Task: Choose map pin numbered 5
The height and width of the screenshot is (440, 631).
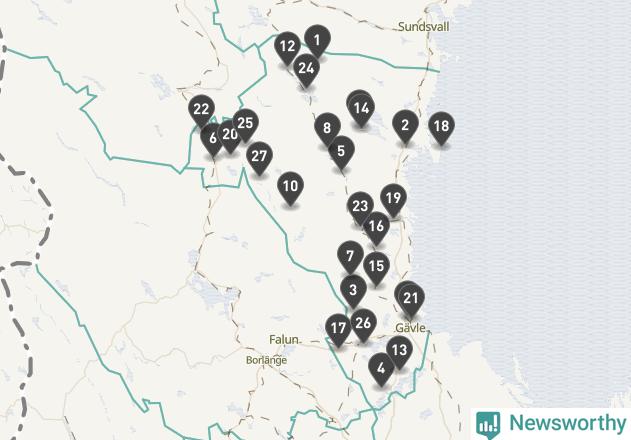Action: 341,152
